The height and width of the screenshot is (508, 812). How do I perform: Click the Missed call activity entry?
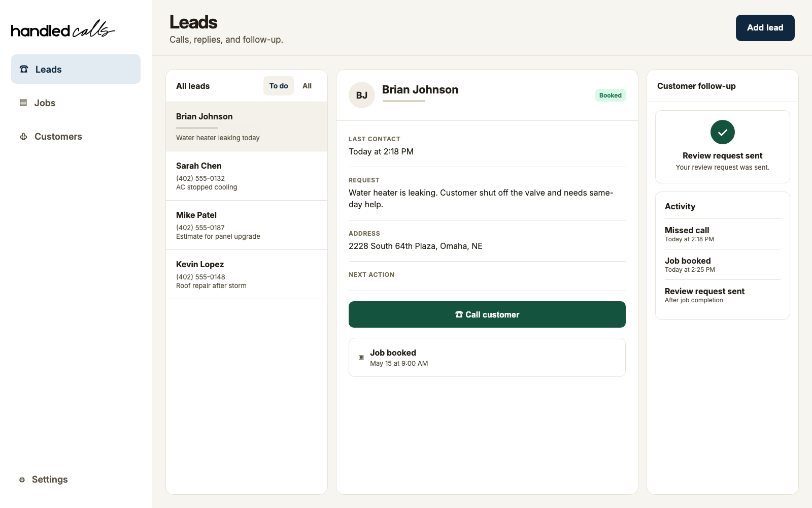coord(723,234)
